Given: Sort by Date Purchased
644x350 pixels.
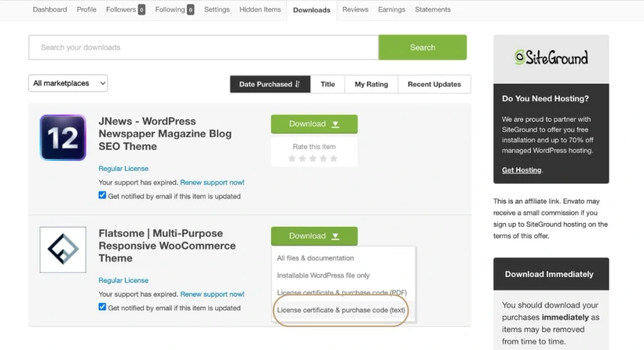Looking at the screenshot, I should (x=270, y=84).
